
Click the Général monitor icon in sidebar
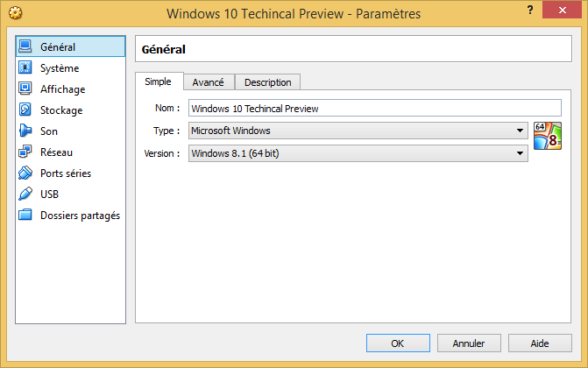click(x=25, y=46)
